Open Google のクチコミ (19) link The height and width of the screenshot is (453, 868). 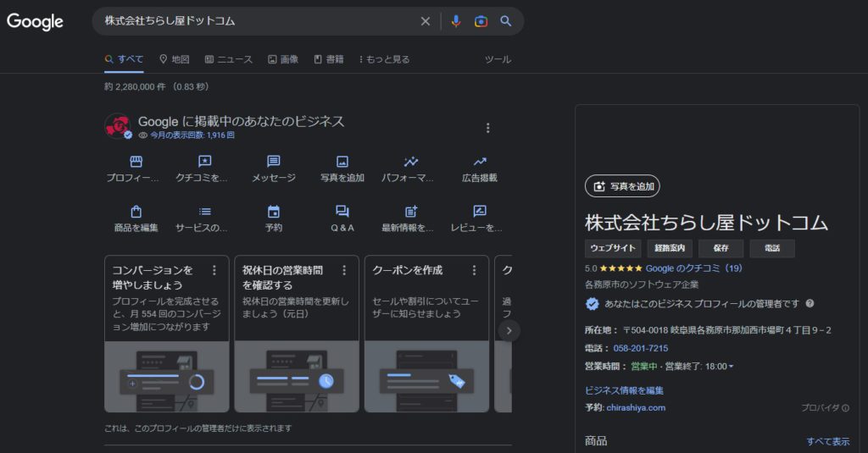693,268
